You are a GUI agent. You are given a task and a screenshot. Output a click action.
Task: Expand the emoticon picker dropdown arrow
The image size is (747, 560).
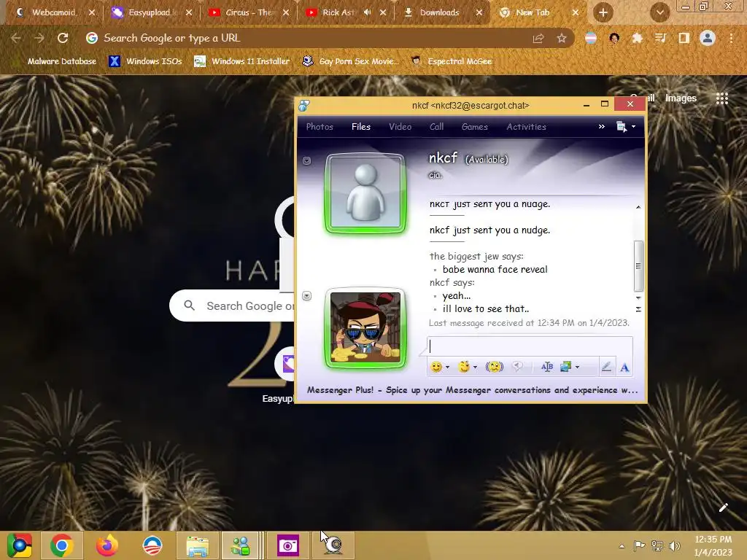(447, 367)
